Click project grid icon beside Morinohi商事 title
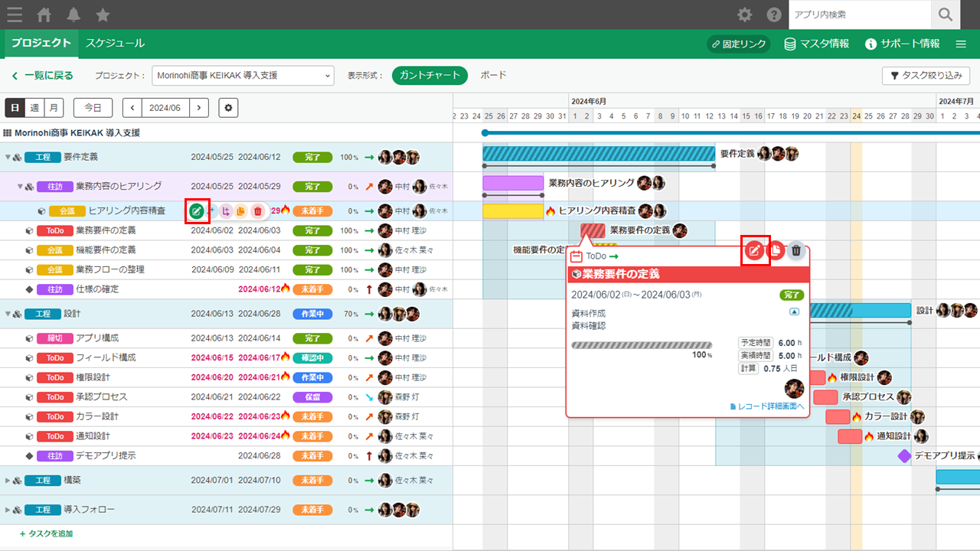 8,132
